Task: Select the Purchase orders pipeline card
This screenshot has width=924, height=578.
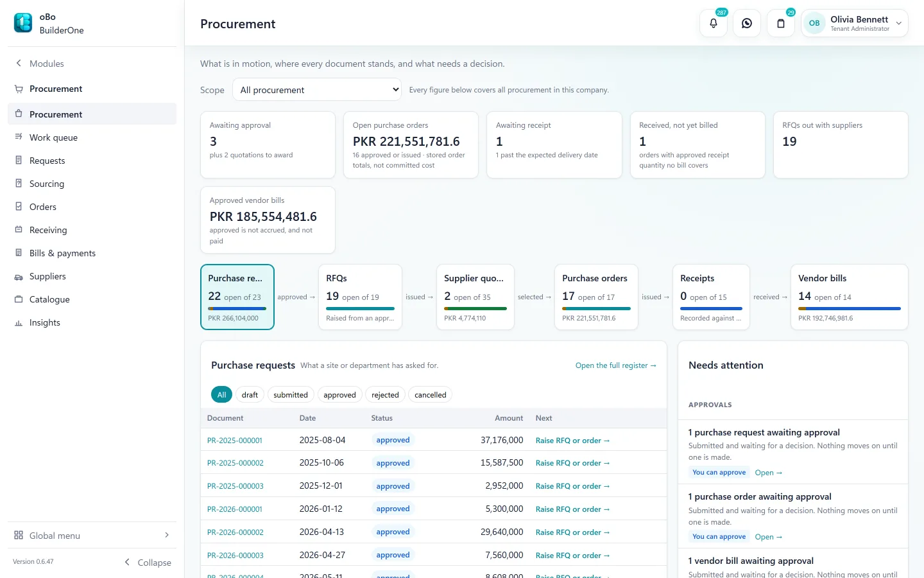Action: point(596,297)
